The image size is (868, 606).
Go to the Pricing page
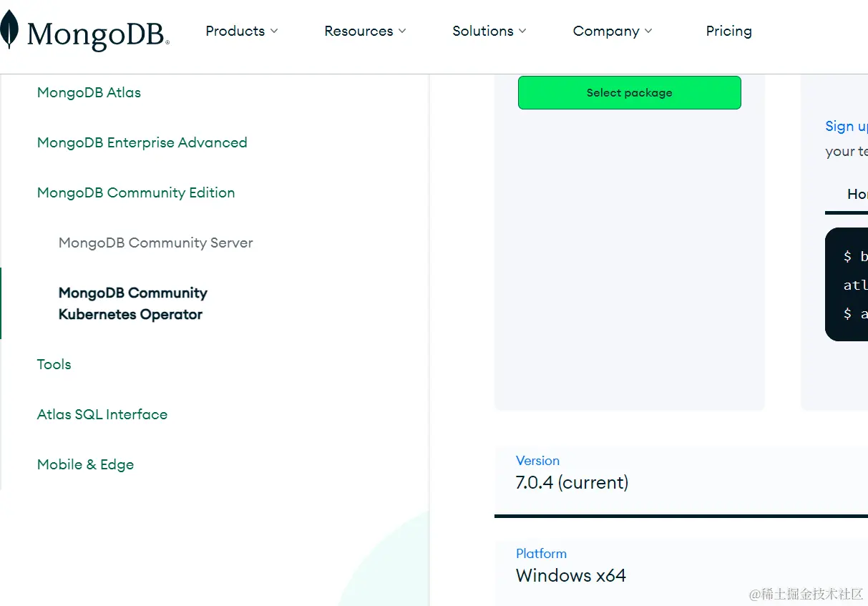(728, 31)
